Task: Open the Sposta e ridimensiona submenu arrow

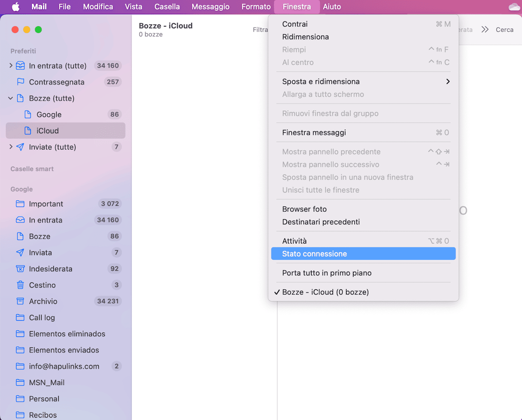Action: (448, 82)
